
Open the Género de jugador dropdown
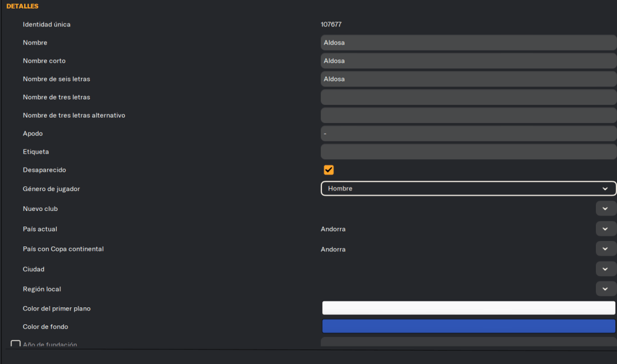pos(468,189)
